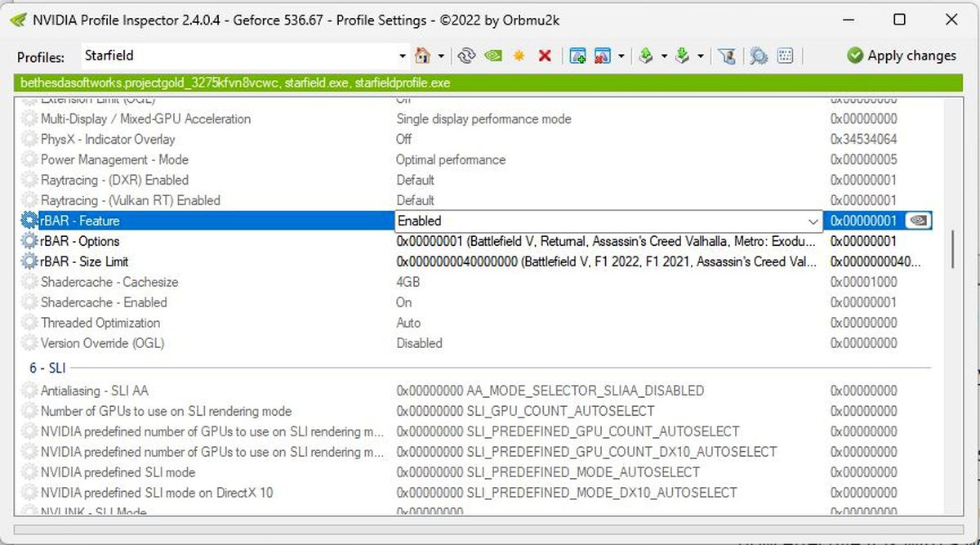Delete the current profile with the red X
This screenshot has width=980, height=545.
click(545, 56)
